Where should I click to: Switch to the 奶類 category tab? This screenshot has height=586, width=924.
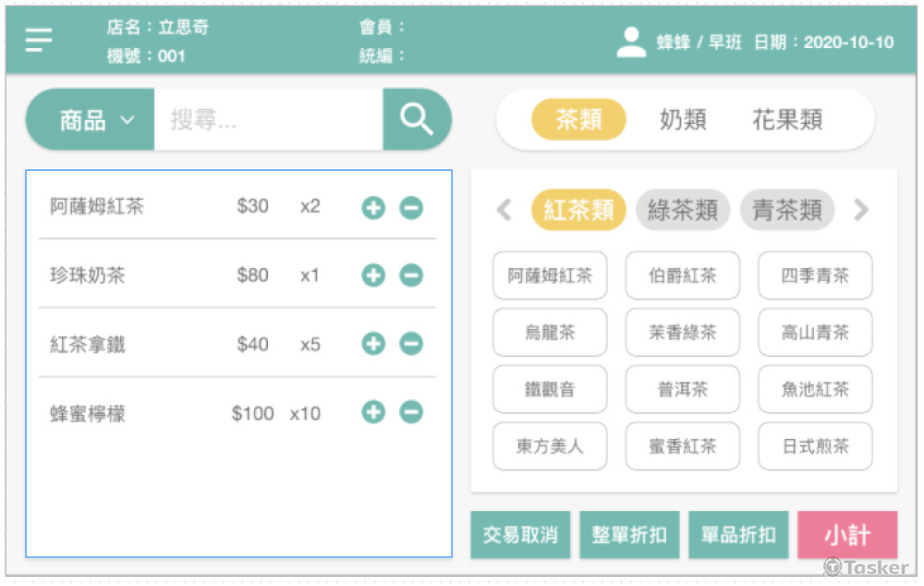click(683, 119)
